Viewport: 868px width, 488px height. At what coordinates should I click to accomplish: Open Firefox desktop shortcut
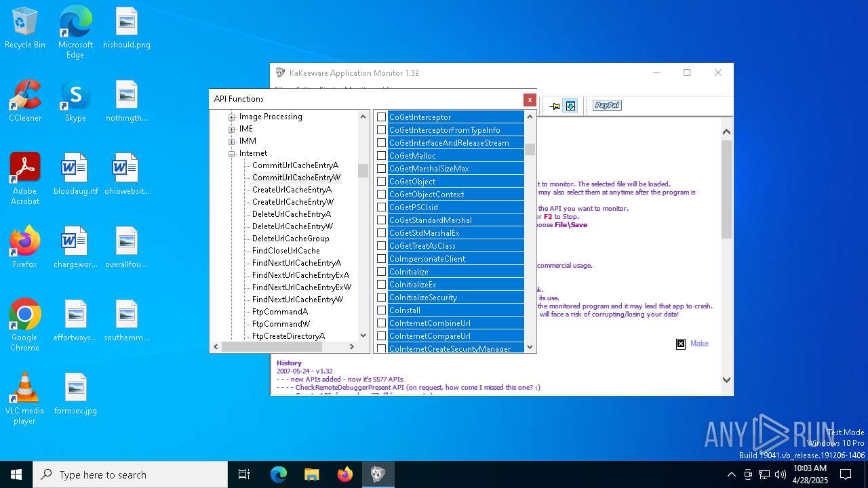25,247
